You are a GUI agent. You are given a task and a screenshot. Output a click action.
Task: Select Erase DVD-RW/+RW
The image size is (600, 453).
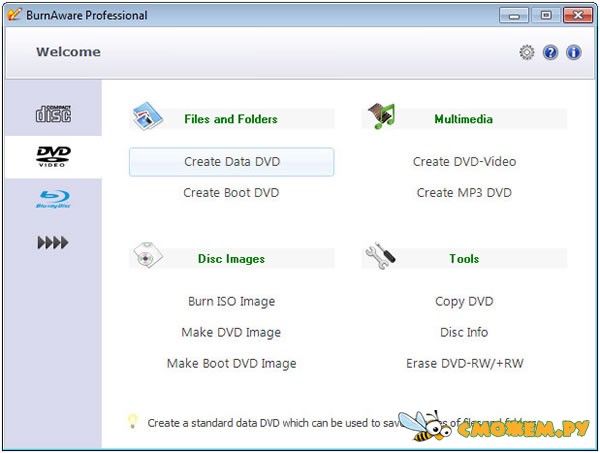465,363
